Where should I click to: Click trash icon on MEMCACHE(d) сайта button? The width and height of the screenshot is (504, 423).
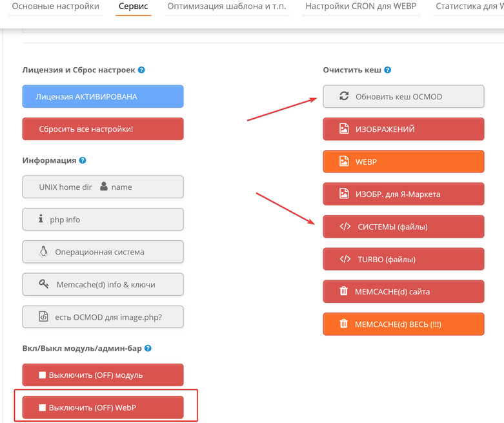click(x=343, y=291)
